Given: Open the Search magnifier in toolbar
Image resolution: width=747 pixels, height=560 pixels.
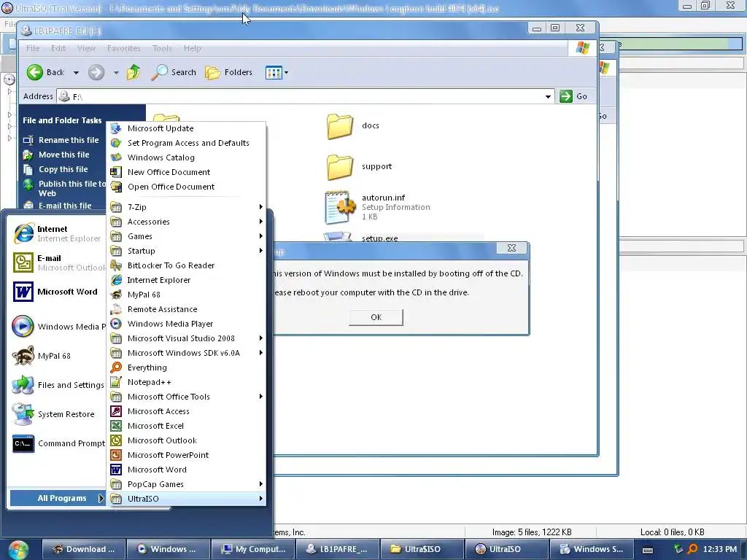Looking at the screenshot, I should [x=160, y=72].
